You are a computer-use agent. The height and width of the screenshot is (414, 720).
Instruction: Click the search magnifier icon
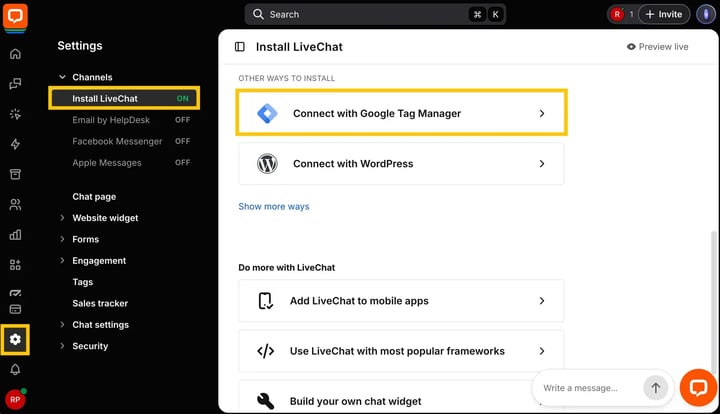pyautogui.click(x=259, y=14)
